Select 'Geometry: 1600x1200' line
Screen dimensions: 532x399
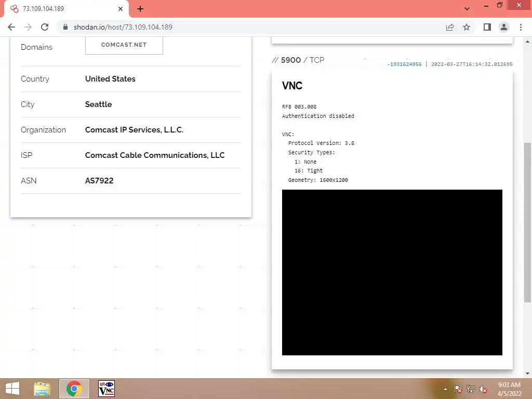318,180
